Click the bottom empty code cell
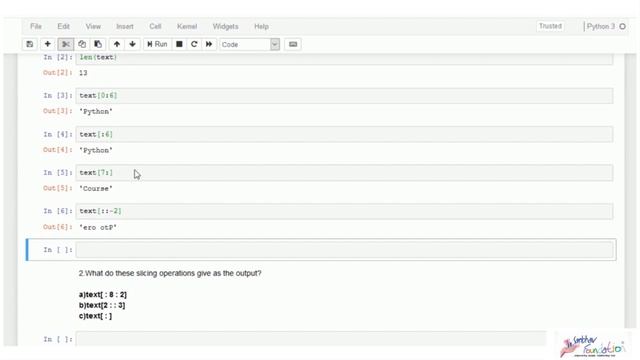This screenshot has width=640, height=360. 311,339
